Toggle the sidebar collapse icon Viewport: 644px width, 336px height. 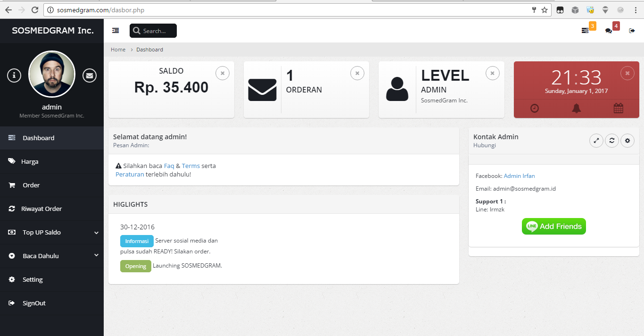(116, 31)
